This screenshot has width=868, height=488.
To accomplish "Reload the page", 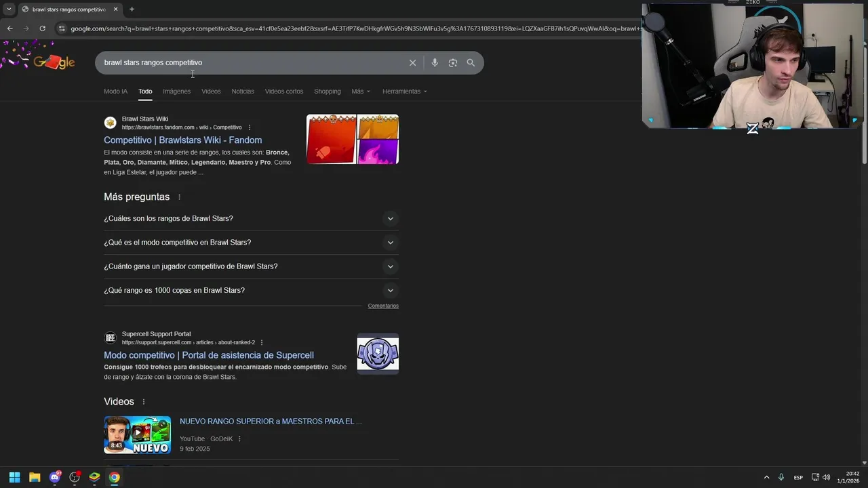I will pos(42,28).
